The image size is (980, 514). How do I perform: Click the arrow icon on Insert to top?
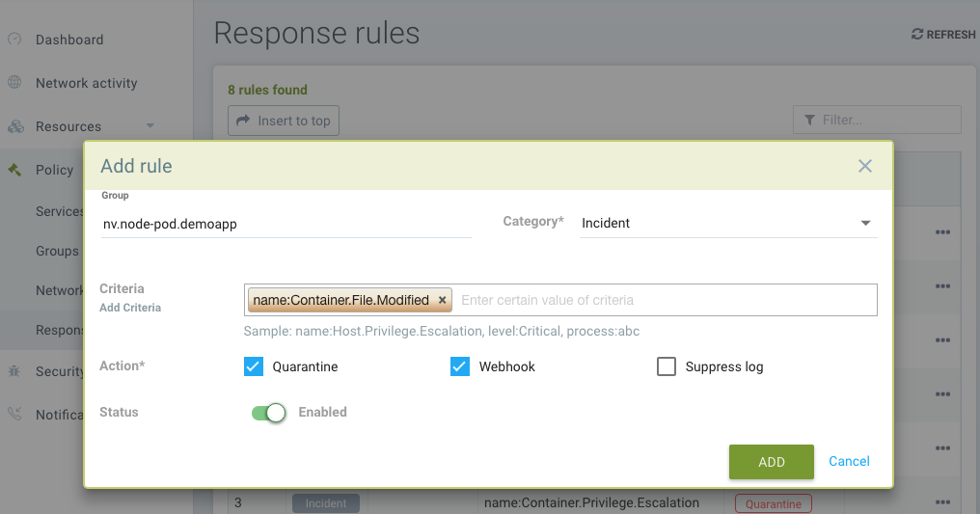[x=243, y=120]
